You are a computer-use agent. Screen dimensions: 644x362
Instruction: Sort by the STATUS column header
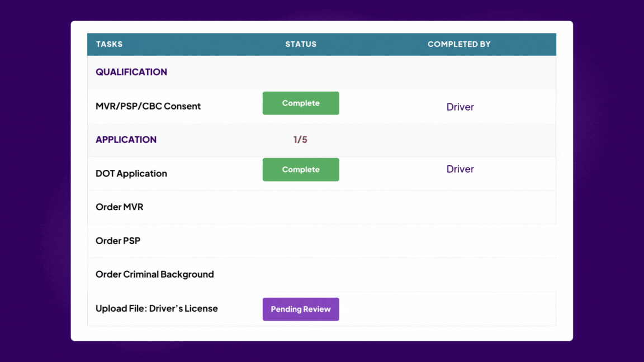(301, 44)
